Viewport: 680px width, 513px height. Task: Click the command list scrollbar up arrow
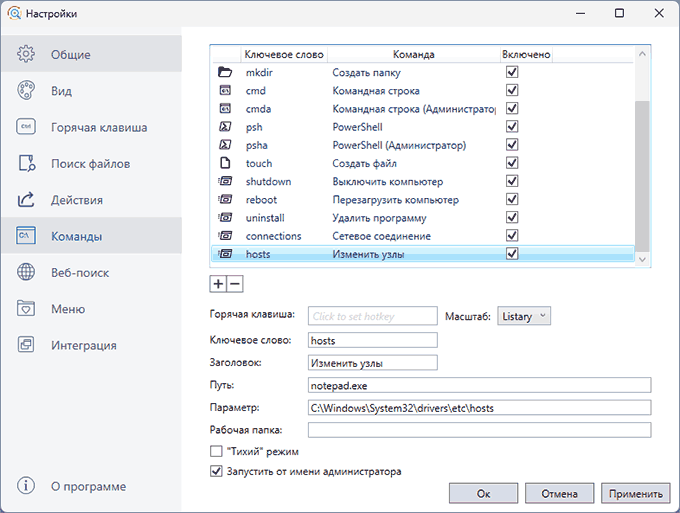642,54
